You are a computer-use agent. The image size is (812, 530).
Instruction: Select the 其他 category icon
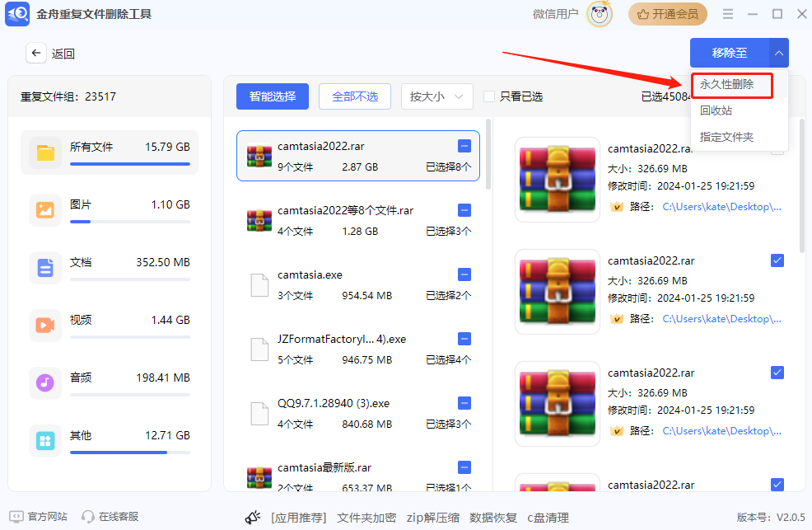(45, 441)
